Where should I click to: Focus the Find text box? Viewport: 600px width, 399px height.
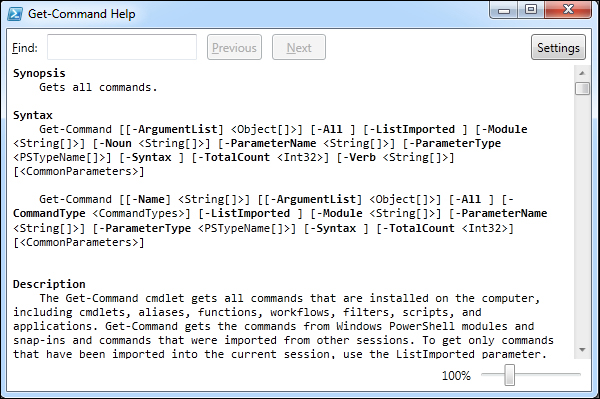[x=122, y=47]
